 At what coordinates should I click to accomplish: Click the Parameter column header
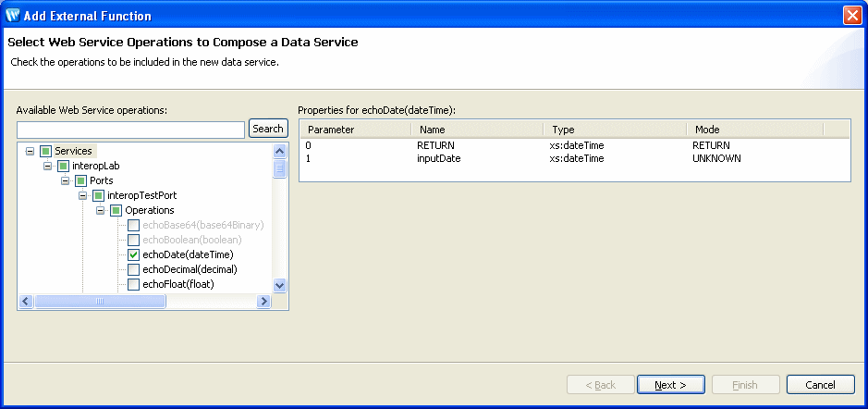(357, 130)
